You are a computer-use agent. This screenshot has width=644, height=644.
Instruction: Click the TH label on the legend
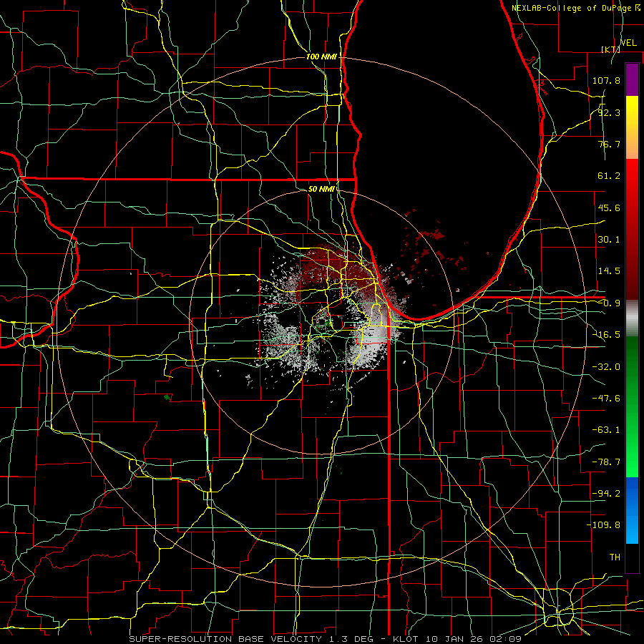(x=615, y=557)
